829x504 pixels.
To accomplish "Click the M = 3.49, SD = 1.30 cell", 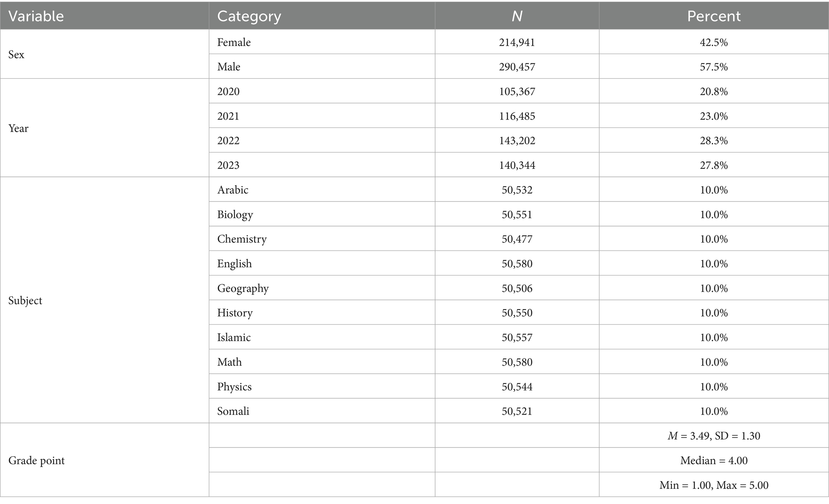I will point(713,436).
